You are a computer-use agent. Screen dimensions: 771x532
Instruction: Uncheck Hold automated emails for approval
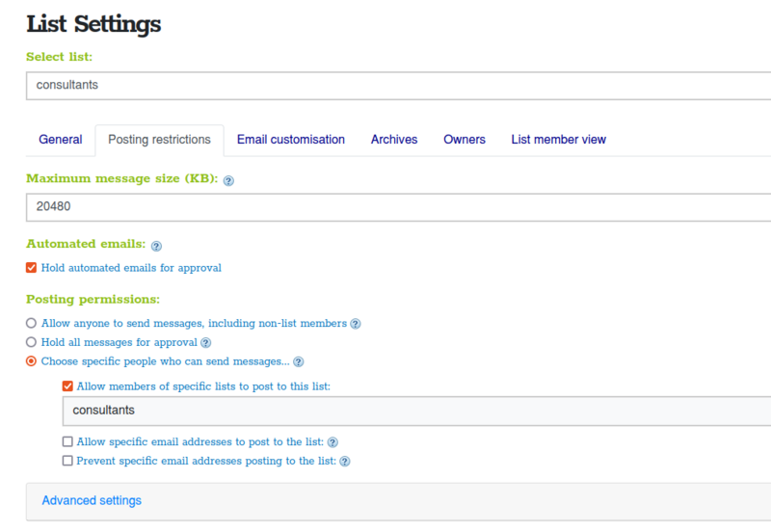click(32, 268)
